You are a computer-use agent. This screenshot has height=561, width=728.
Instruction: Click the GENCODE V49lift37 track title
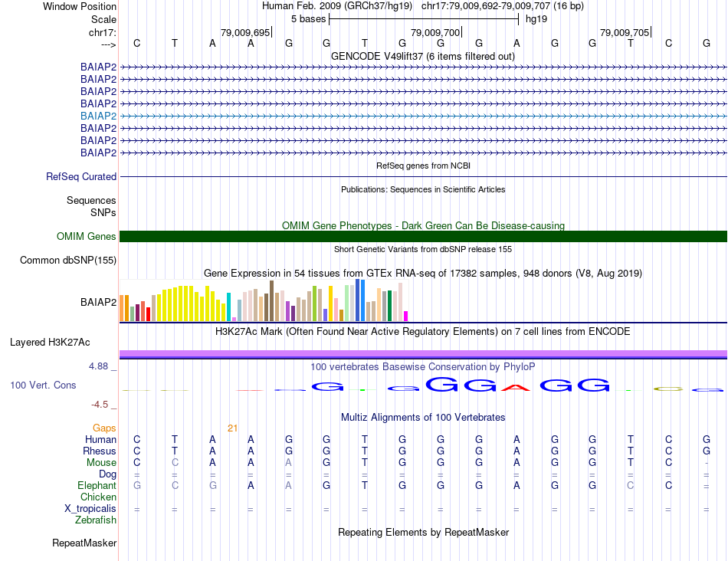pyautogui.click(x=423, y=57)
